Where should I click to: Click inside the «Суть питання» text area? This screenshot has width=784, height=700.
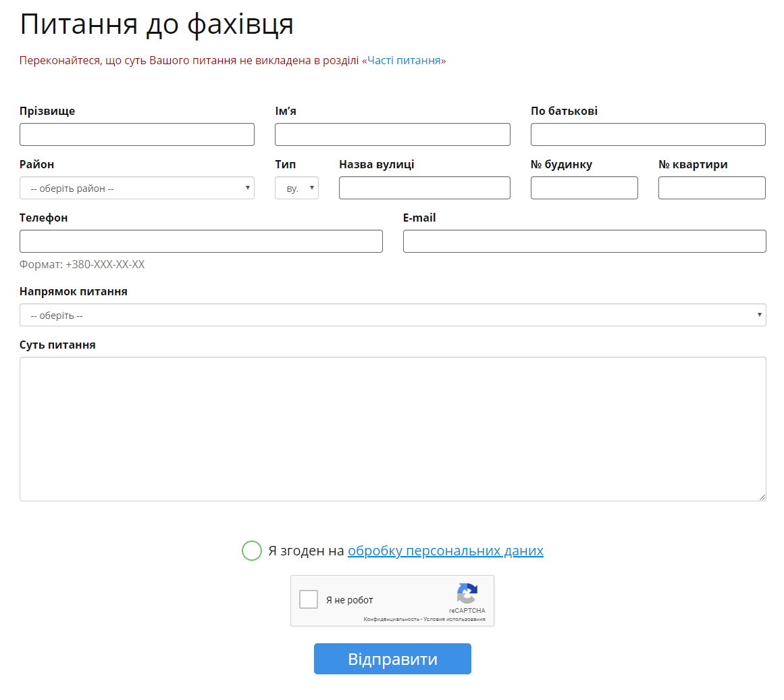pos(392,428)
